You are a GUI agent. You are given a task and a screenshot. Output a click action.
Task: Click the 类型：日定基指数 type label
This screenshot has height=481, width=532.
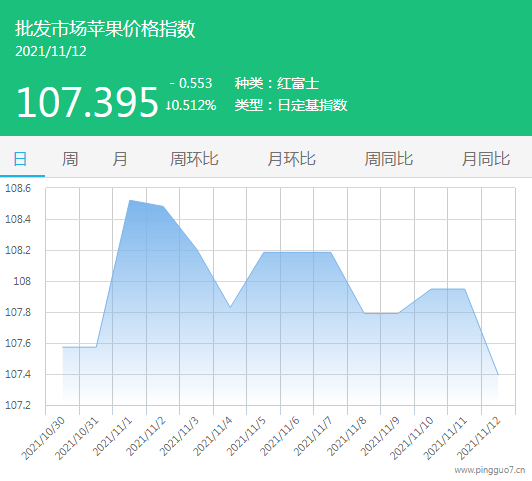click(291, 105)
